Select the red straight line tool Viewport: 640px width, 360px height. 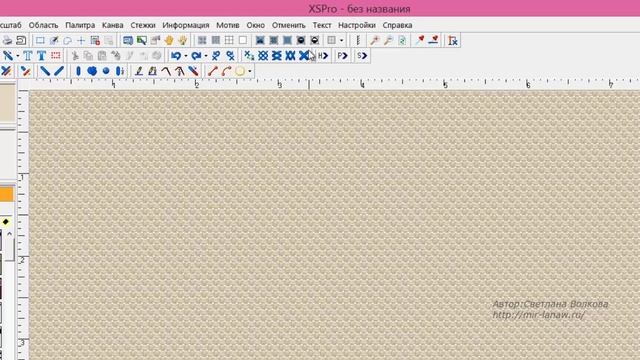(x=212, y=71)
